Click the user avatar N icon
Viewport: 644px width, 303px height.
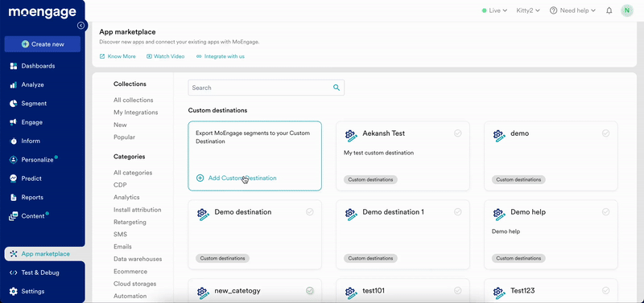click(x=627, y=10)
